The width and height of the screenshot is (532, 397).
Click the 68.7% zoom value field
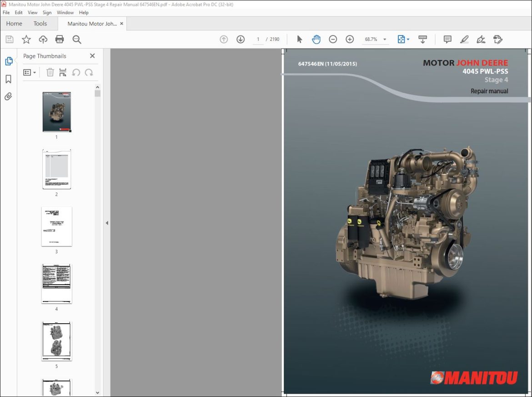click(x=371, y=40)
